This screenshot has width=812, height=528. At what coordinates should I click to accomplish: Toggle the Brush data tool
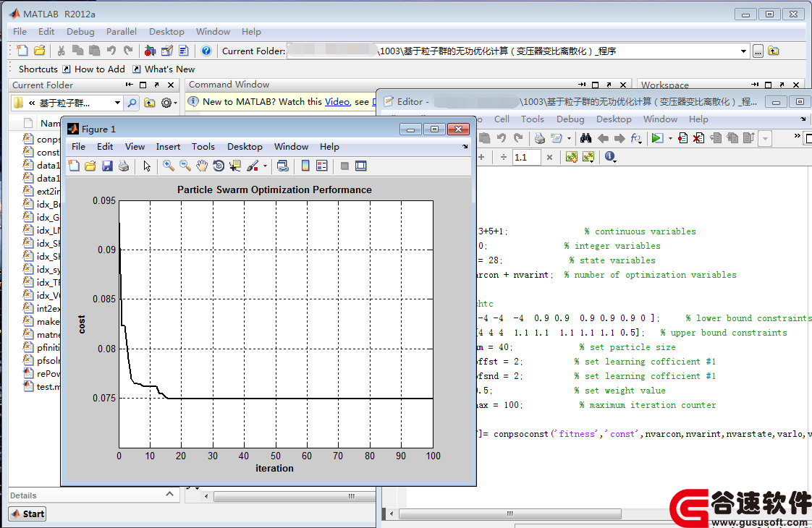pyautogui.click(x=253, y=166)
